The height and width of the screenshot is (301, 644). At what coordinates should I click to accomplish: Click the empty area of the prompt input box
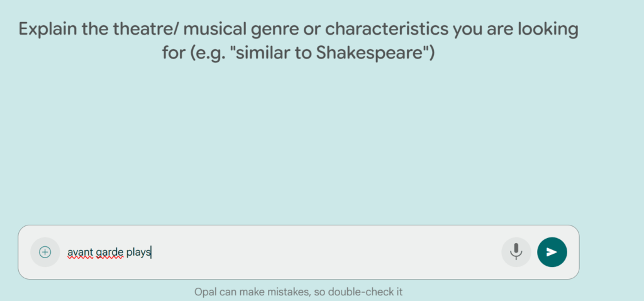(x=325, y=252)
